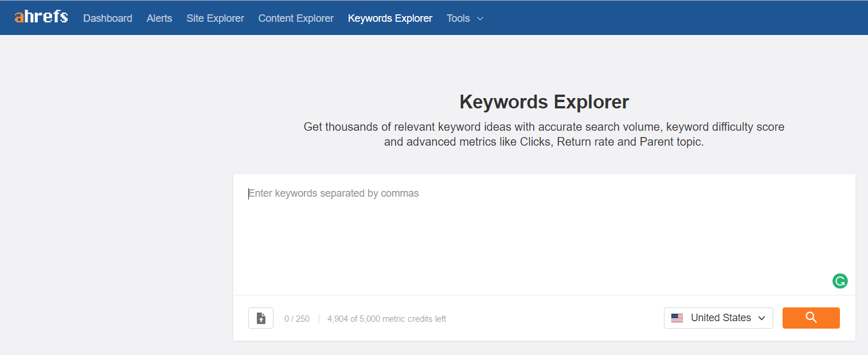Click the Keywords Explorer page heading
The height and width of the screenshot is (355, 868).
click(544, 102)
